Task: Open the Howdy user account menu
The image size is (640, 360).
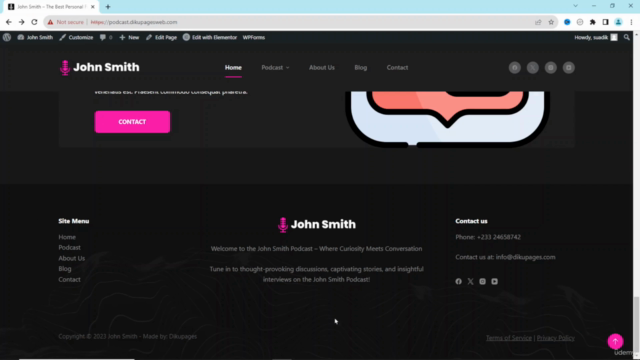Action: (x=596, y=37)
